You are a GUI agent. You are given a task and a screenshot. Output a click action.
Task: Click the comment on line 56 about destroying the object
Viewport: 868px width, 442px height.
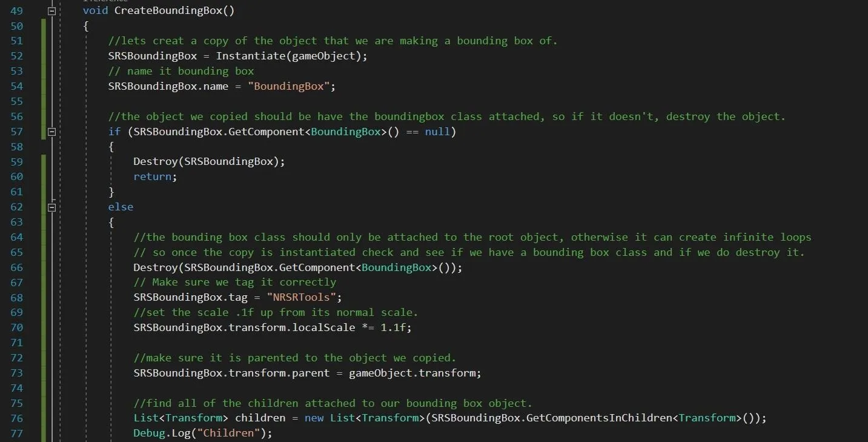(x=447, y=116)
